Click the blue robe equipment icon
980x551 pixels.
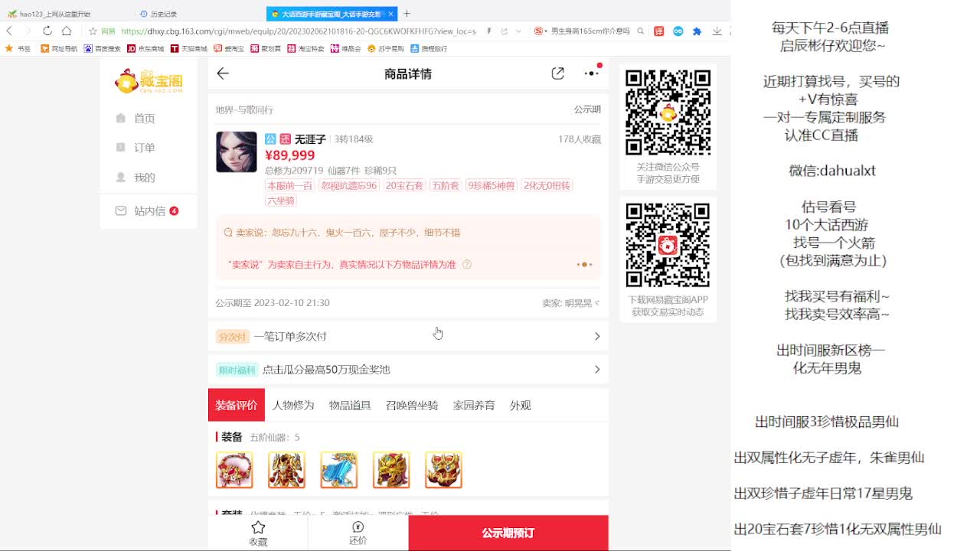click(339, 470)
